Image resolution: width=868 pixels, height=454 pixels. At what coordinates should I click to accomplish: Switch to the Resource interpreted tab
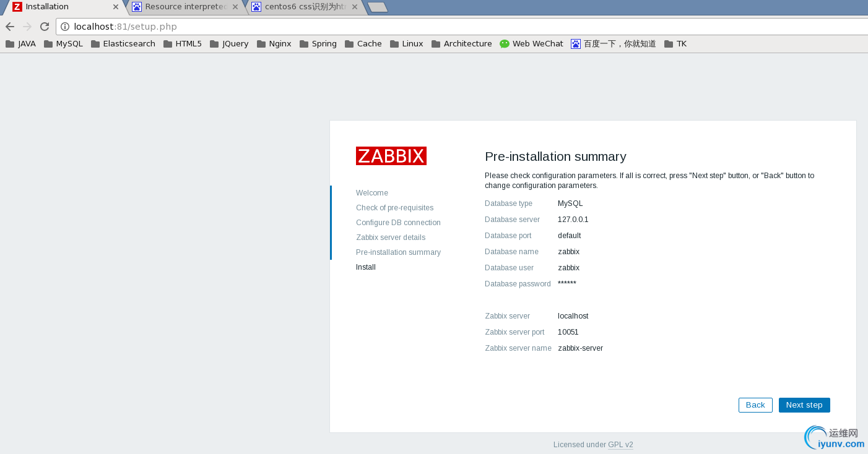(x=185, y=7)
